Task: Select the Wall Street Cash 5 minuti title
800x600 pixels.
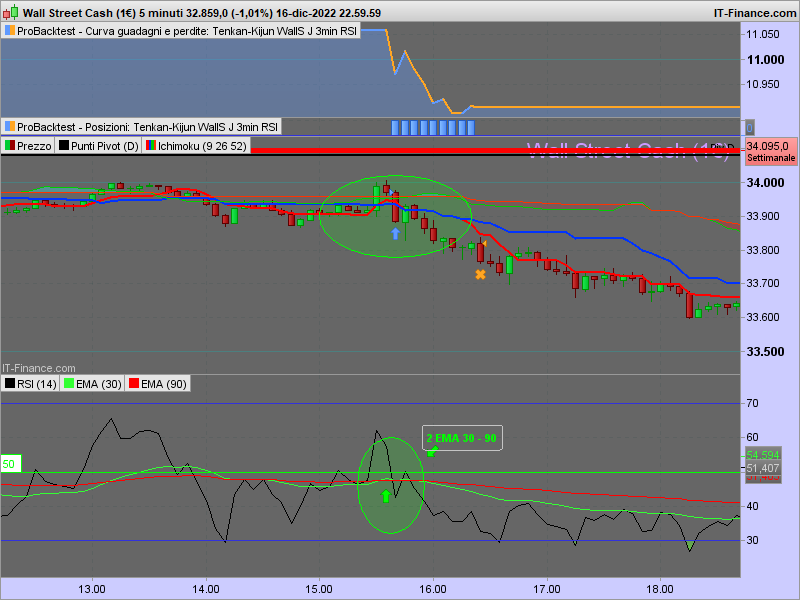Action: tap(202, 13)
